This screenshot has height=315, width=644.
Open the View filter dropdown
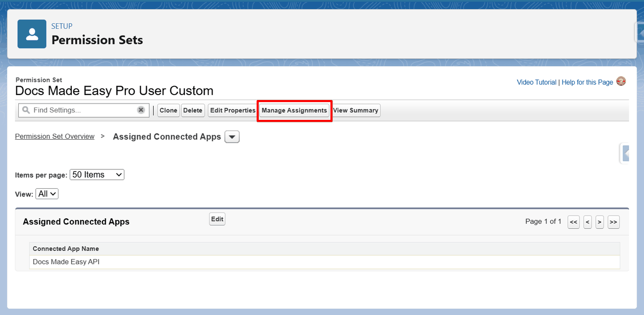tap(47, 194)
